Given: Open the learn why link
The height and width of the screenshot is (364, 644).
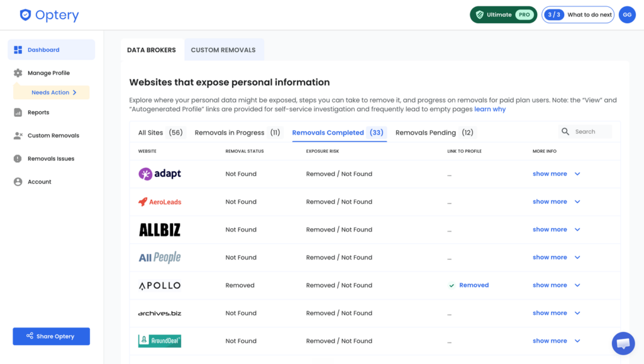Looking at the screenshot, I should pyautogui.click(x=490, y=109).
